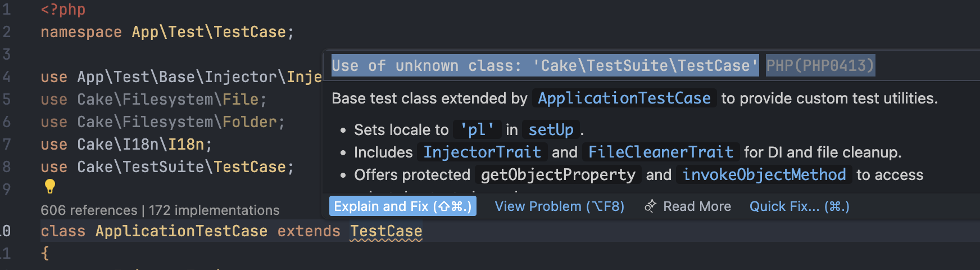The image size is (980, 270).
Task: Click the PHP(PHP0413) error code
Action: click(820, 66)
